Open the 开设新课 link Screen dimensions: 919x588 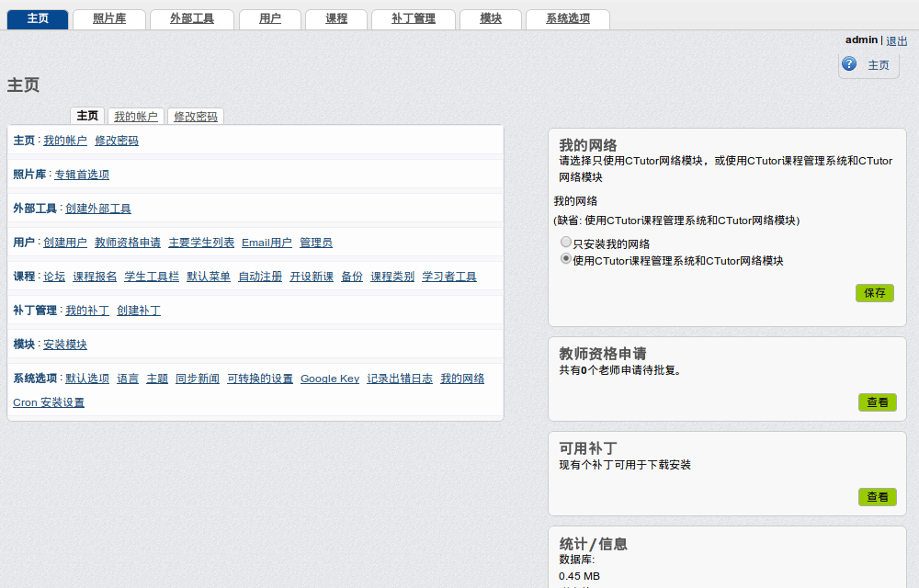pyautogui.click(x=311, y=276)
